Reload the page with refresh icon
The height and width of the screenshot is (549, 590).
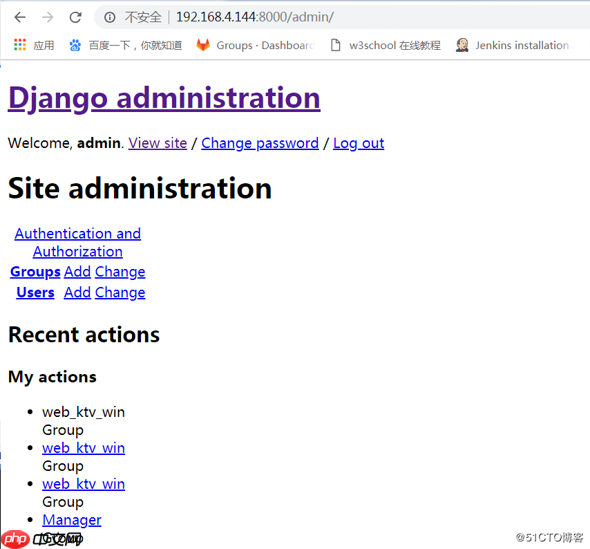75,17
